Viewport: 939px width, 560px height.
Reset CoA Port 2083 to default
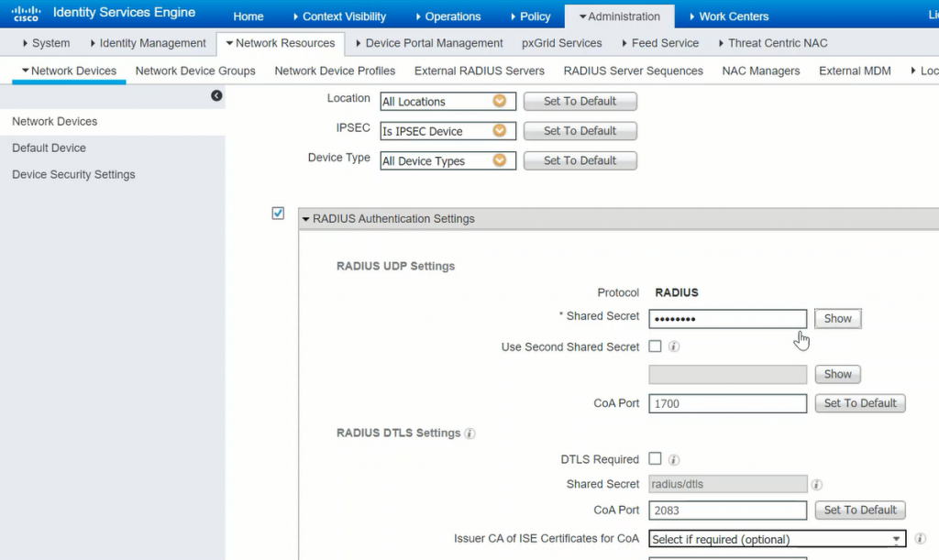click(860, 510)
